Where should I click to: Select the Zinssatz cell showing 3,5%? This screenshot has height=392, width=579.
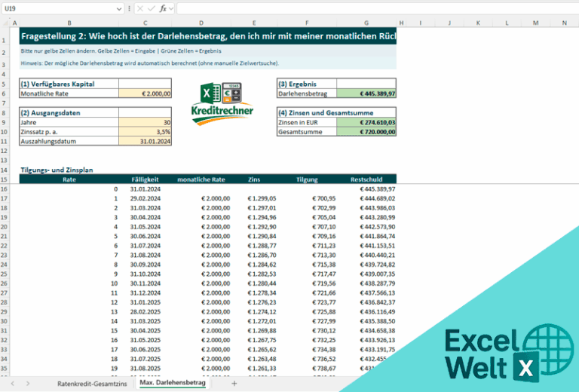pyautogui.click(x=145, y=132)
